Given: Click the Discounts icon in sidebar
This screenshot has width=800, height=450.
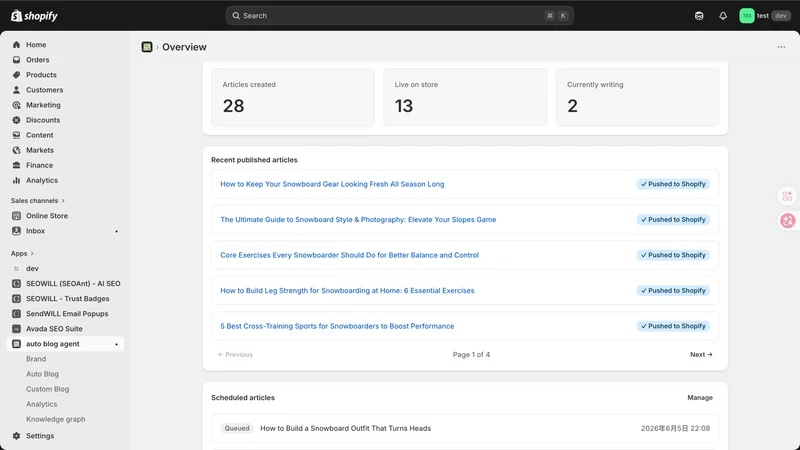Looking at the screenshot, I should click(x=16, y=120).
